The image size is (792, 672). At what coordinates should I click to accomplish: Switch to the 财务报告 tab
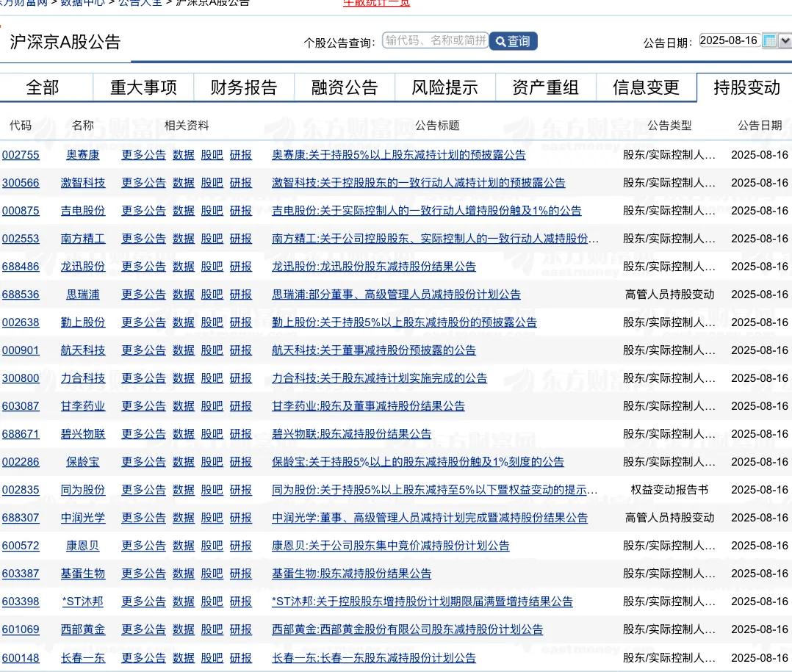coord(244,87)
